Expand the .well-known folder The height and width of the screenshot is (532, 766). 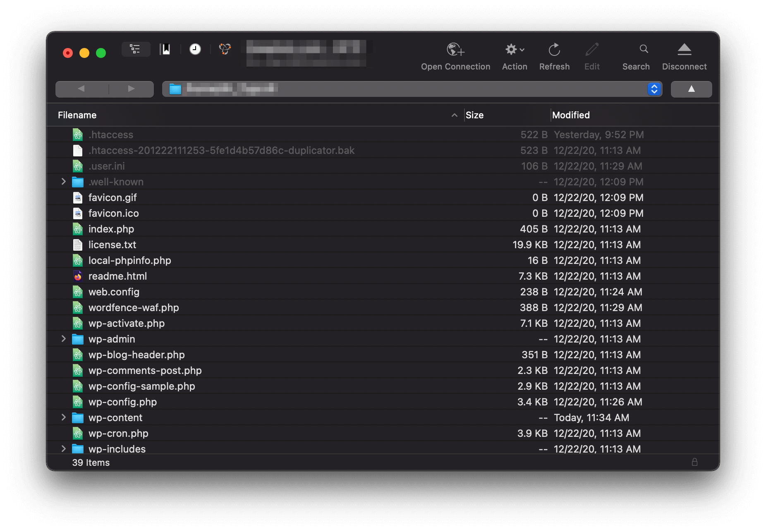[x=63, y=182]
